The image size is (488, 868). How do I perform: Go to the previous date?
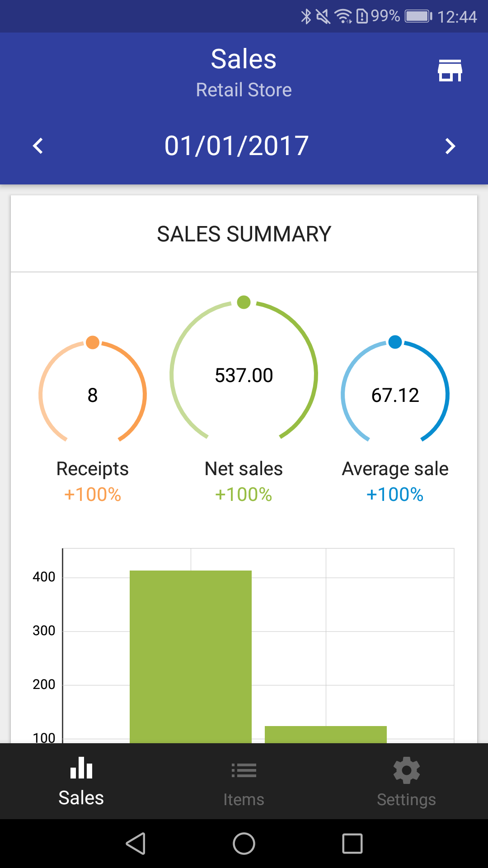(38, 146)
